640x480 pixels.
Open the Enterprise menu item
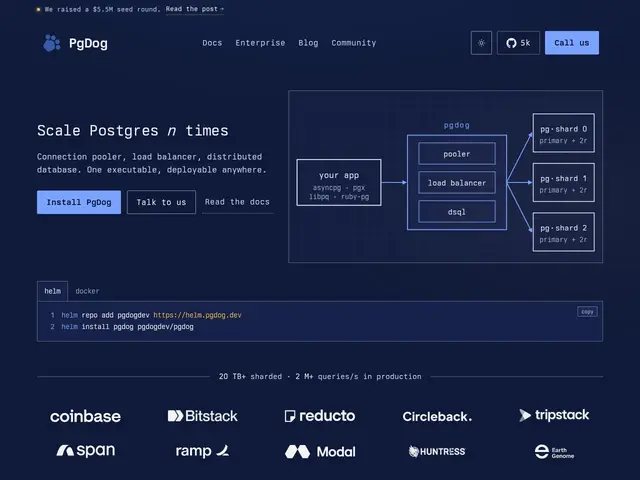coord(260,43)
